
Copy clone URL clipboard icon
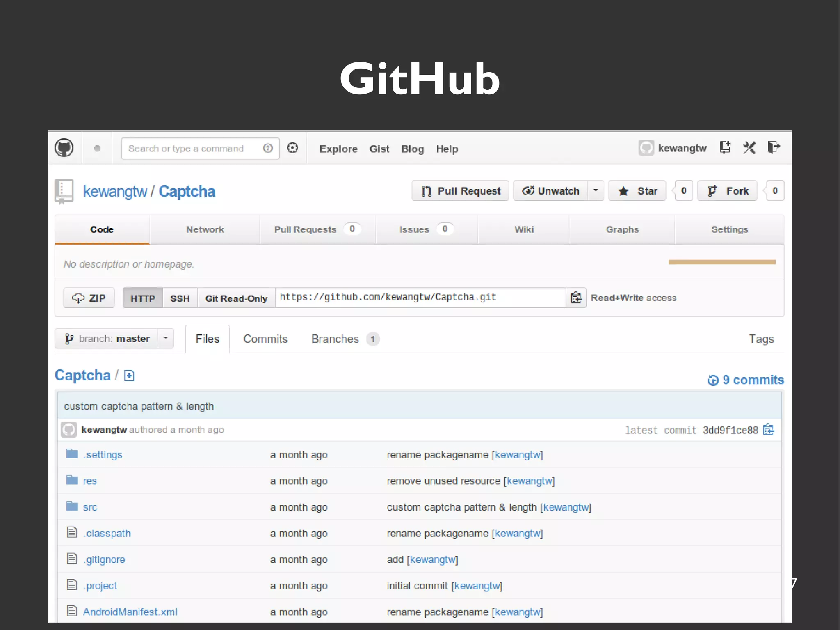(x=576, y=298)
